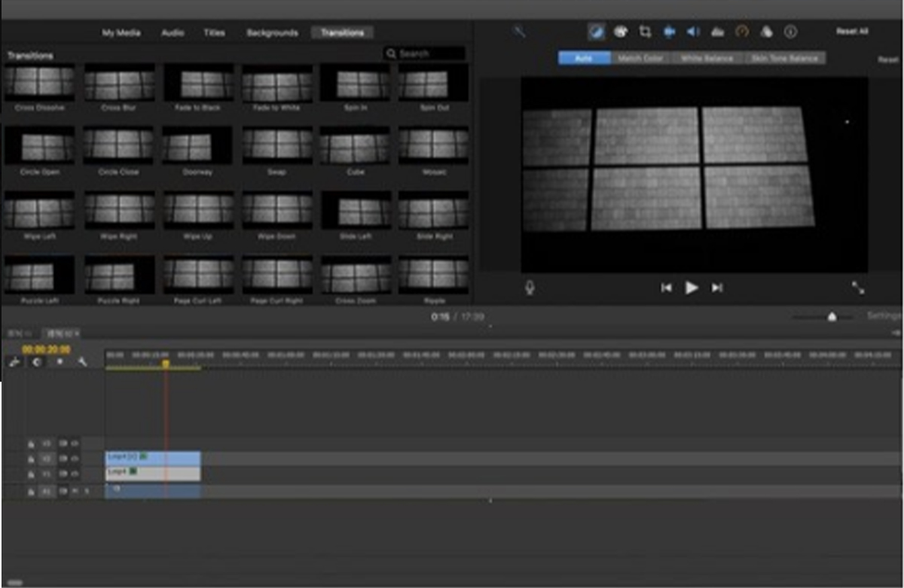This screenshot has height=588, width=904.
Task: Open the color correction palette icon
Action: pyautogui.click(x=621, y=32)
